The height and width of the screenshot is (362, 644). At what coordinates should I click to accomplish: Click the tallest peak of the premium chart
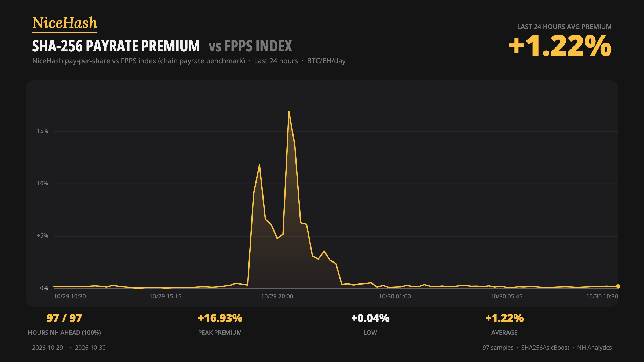tap(289, 112)
